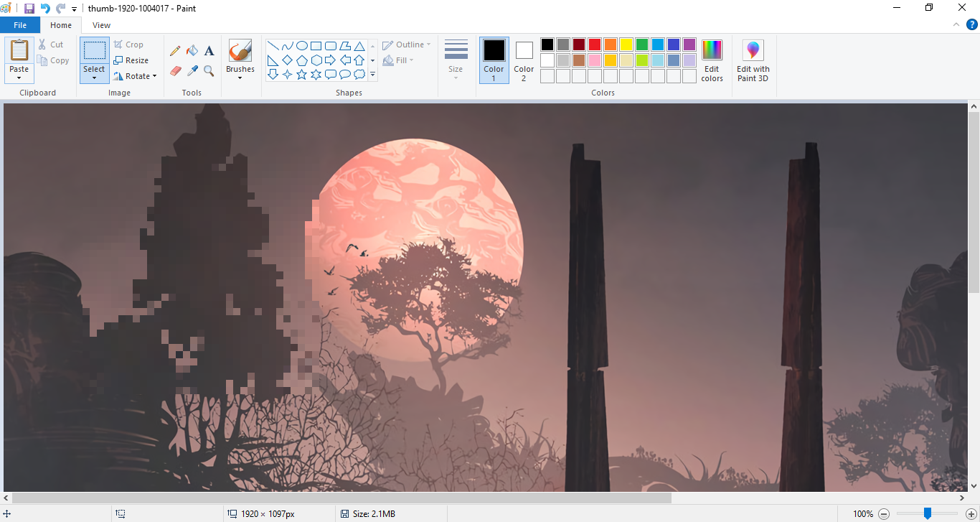This screenshot has width=980, height=522.
Task: Pick the Rounded rectangle shape
Action: pyautogui.click(x=331, y=46)
